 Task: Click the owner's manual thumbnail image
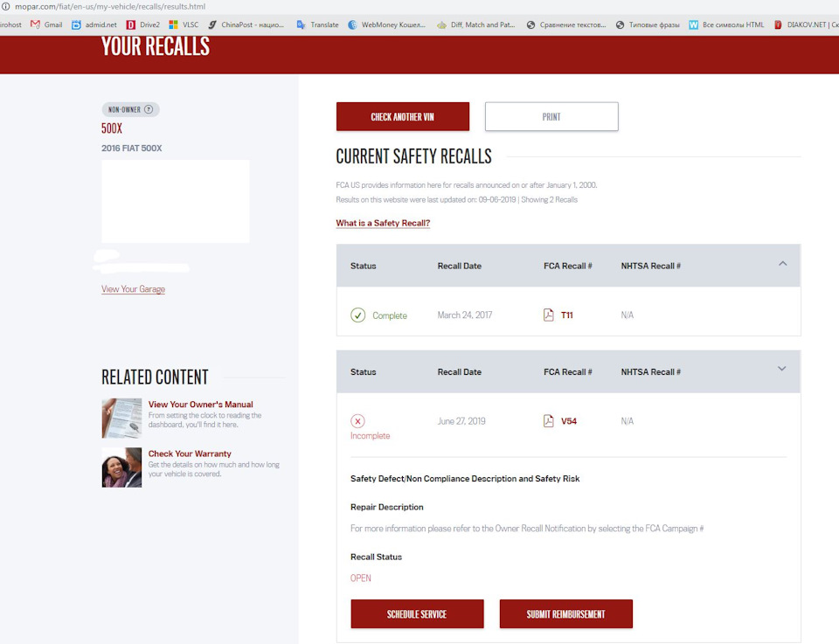(x=122, y=419)
